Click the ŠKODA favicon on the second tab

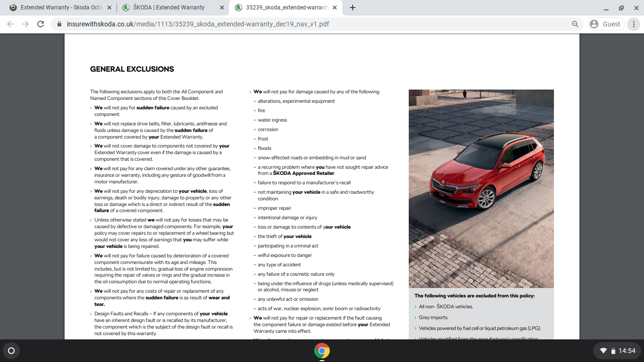point(125,8)
